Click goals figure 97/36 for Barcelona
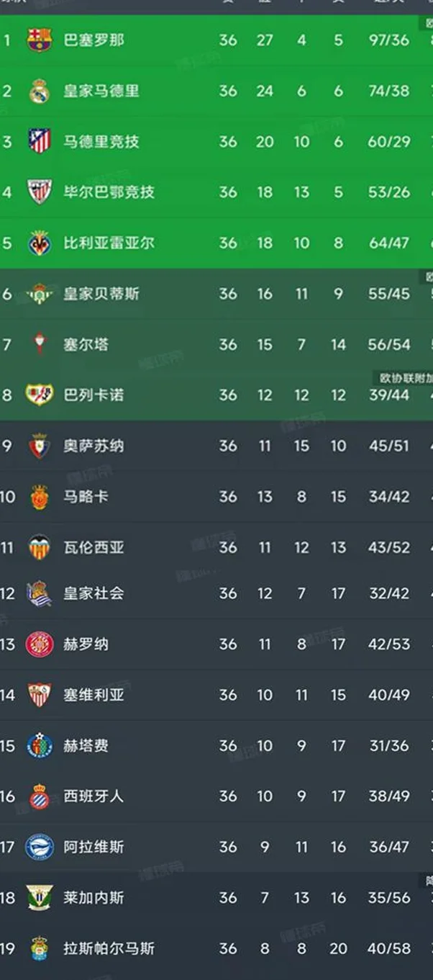433x980 pixels. [x=388, y=40]
